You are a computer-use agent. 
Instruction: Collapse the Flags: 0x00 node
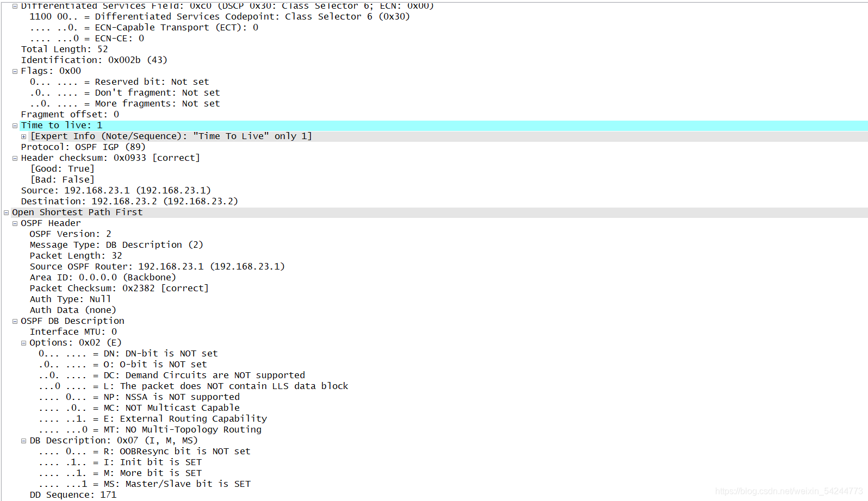(15, 71)
